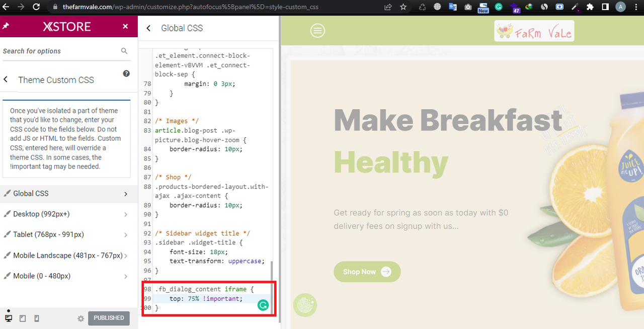Click the extension icon with New badge

[483, 7]
